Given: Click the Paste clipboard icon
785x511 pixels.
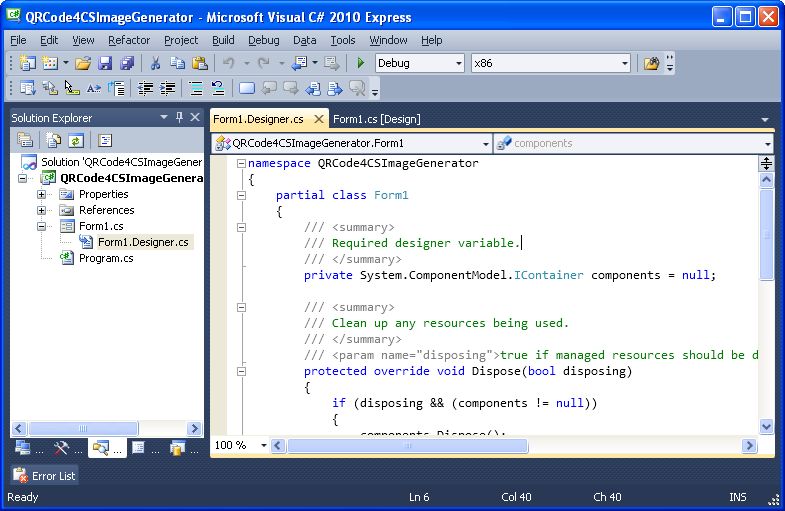Looking at the screenshot, I should [x=199, y=63].
